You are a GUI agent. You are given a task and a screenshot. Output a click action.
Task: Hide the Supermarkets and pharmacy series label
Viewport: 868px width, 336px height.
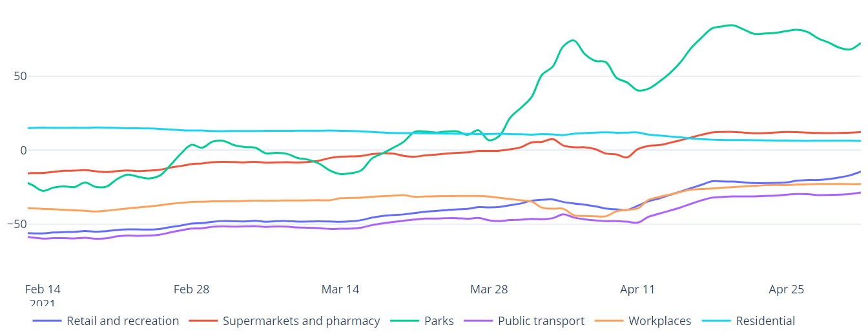(x=301, y=321)
